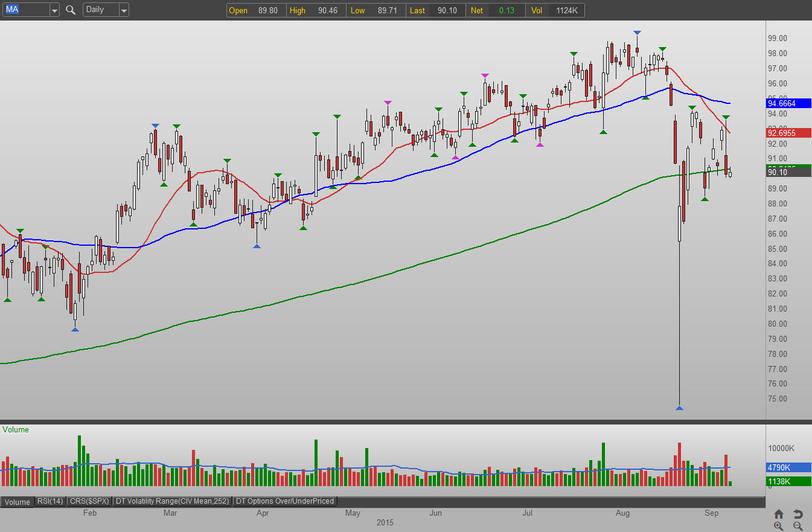Switch to the Volume indicator tab

18,501
